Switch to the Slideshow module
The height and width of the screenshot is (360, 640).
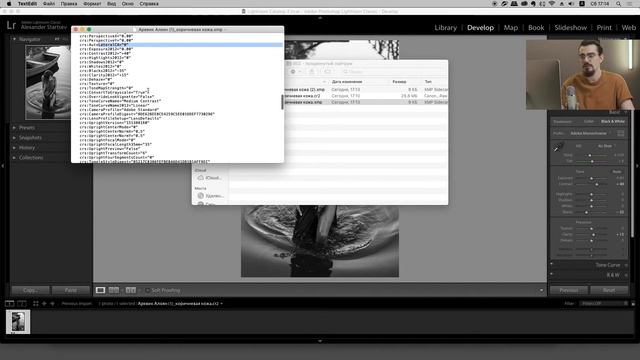click(571, 27)
